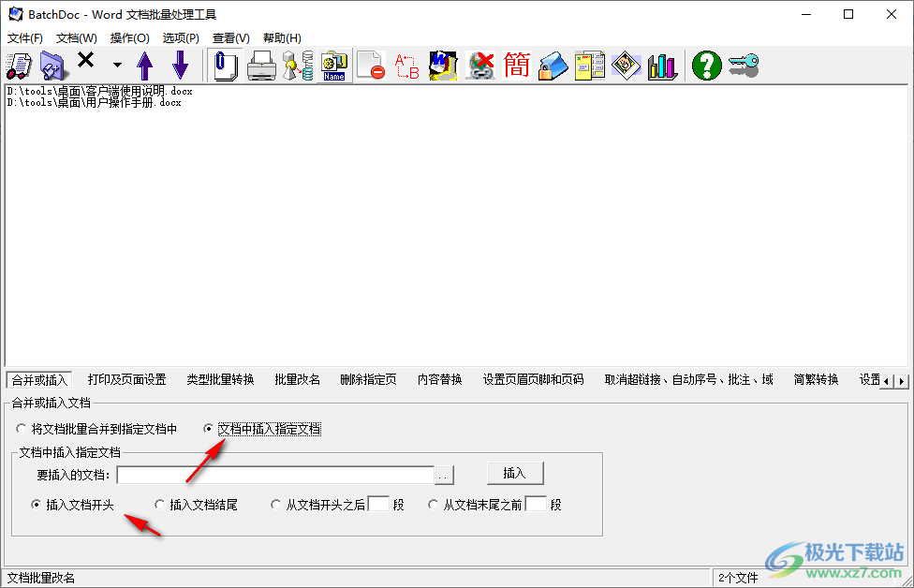Open the 文档(W) menu
914x588 pixels.
coord(77,37)
